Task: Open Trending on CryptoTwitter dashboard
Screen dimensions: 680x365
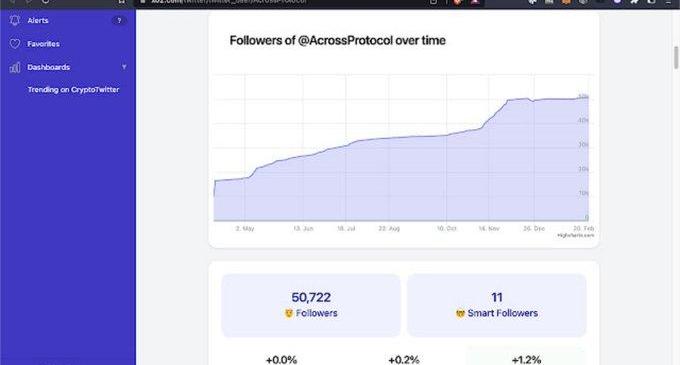Action: [73, 90]
